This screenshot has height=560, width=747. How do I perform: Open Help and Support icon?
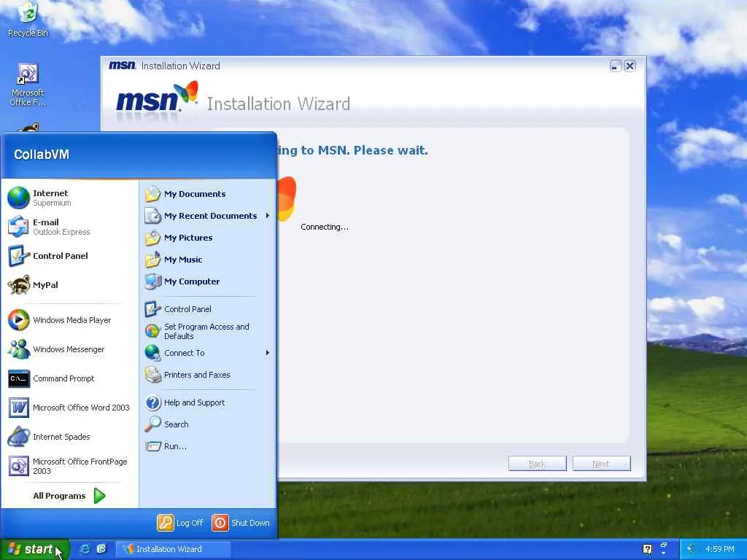pos(153,402)
